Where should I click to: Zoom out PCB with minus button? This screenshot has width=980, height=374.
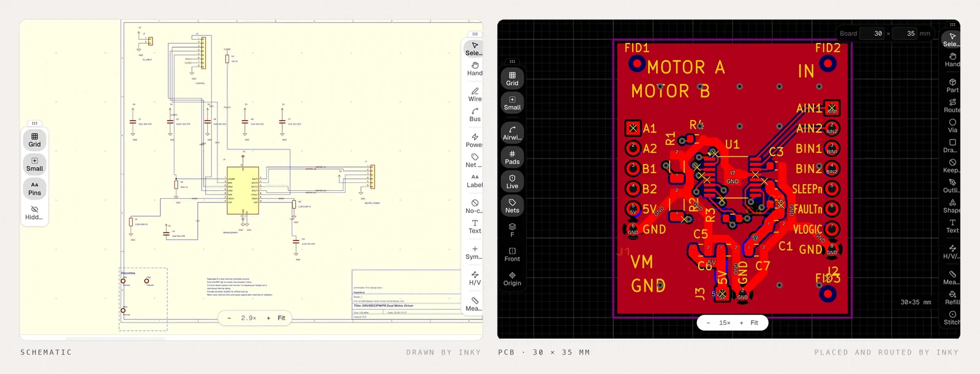point(708,323)
